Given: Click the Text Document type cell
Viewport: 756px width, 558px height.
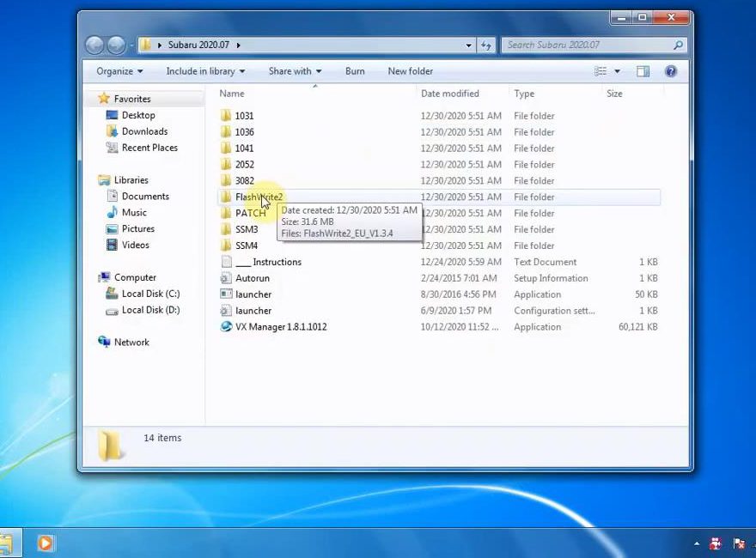Looking at the screenshot, I should point(545,262).
